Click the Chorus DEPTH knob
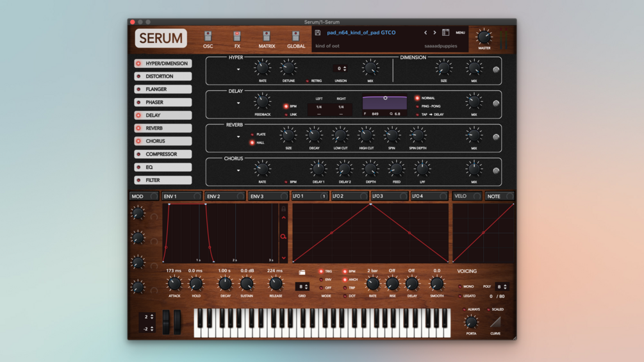644x362 pixels. (x=370, y=169)
